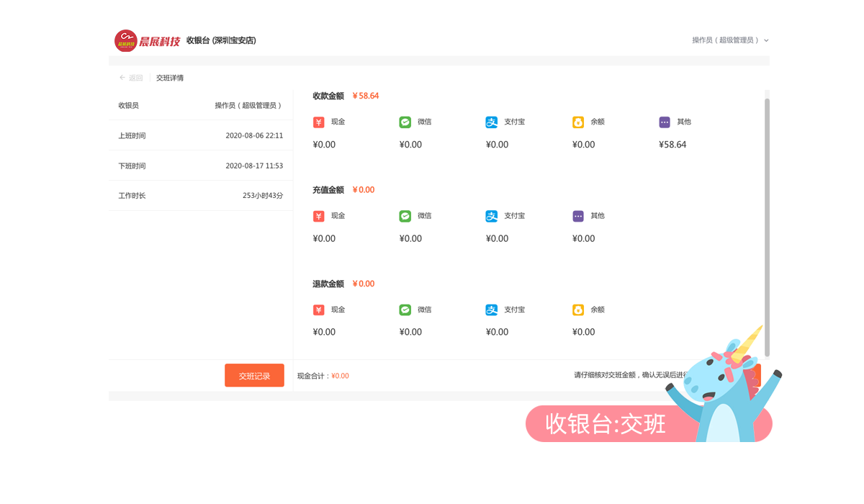This screenshot has width=864, height=504.
Task: Click the Alipay icon under 充值金额
Action: tap(492, 216)
